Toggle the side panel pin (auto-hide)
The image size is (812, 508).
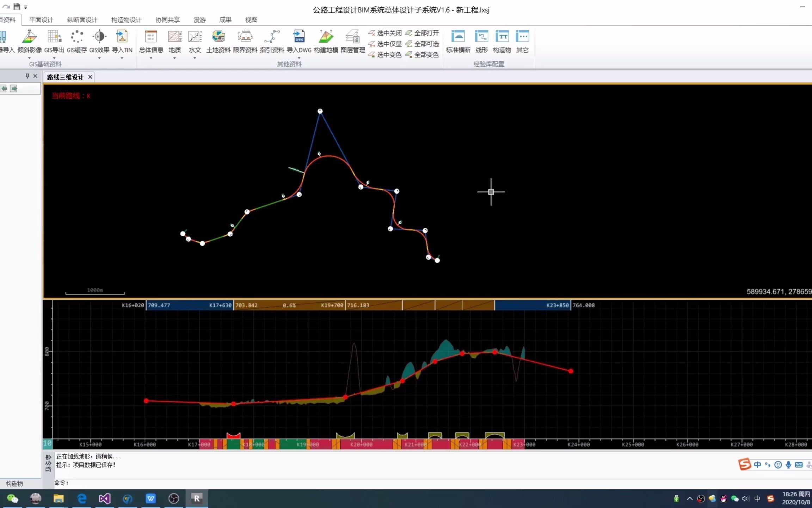click(x=27, y=76)
